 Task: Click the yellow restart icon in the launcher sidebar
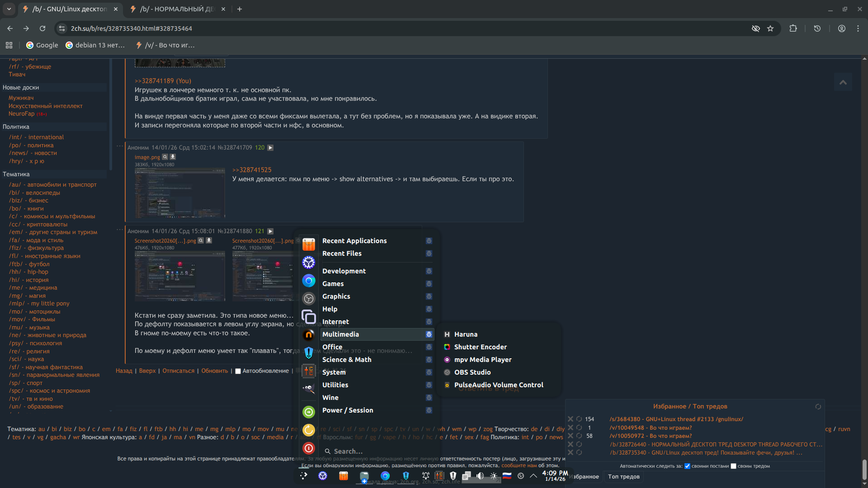309,430
